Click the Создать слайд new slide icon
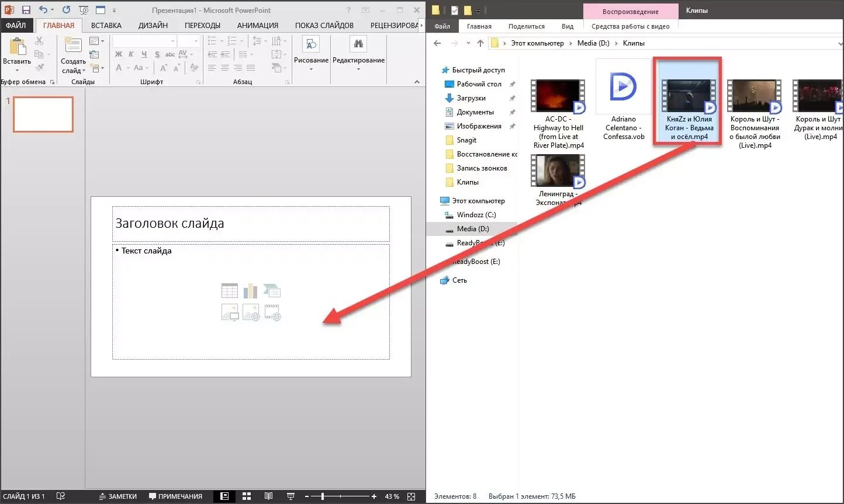The image size is (844, 504). click(73, 44)
